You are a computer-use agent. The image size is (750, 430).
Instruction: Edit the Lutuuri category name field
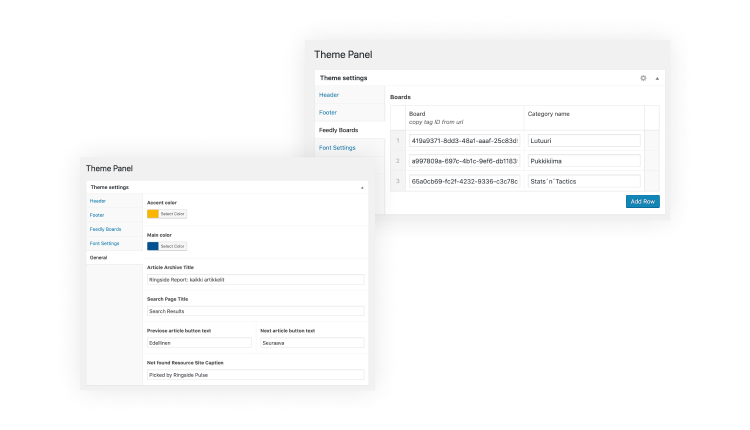583,141
